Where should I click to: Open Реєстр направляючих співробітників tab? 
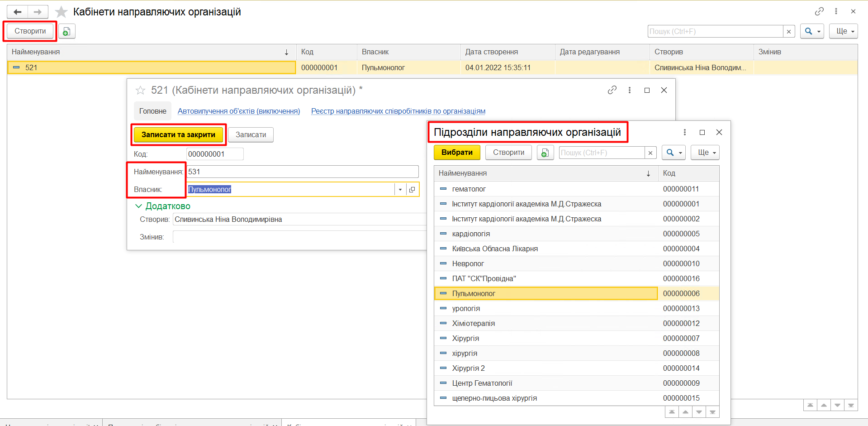tap(398, 111)
